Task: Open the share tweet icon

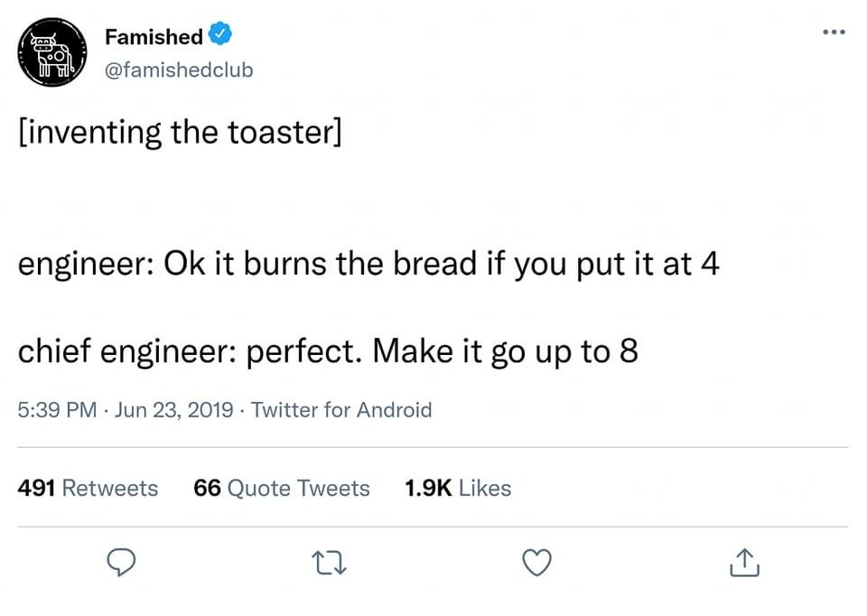Action: [x=744, y=564]
